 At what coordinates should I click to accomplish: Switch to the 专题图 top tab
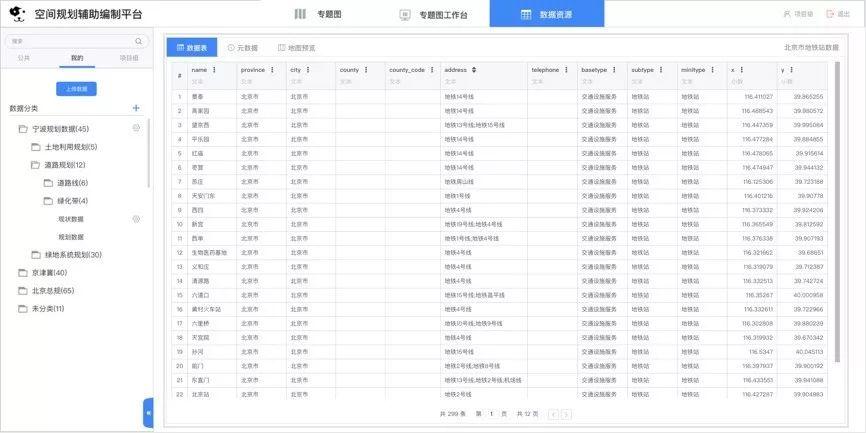click(x=318, y=14)
